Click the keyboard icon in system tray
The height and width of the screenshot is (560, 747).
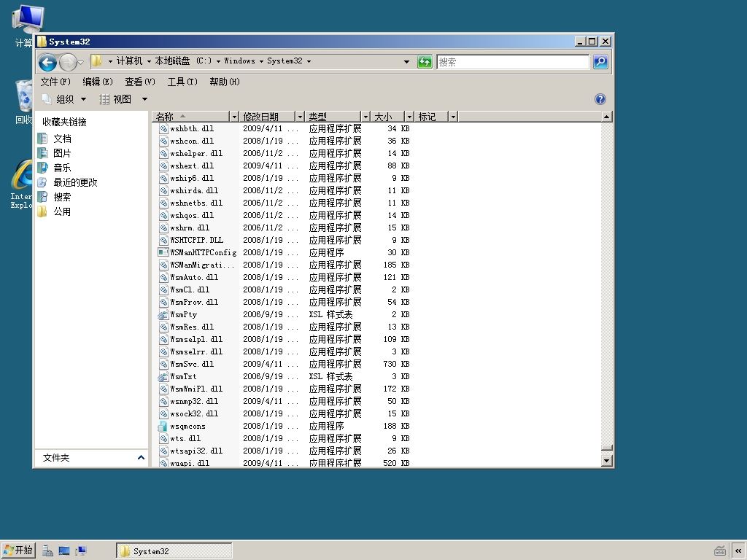coord(720,551)
